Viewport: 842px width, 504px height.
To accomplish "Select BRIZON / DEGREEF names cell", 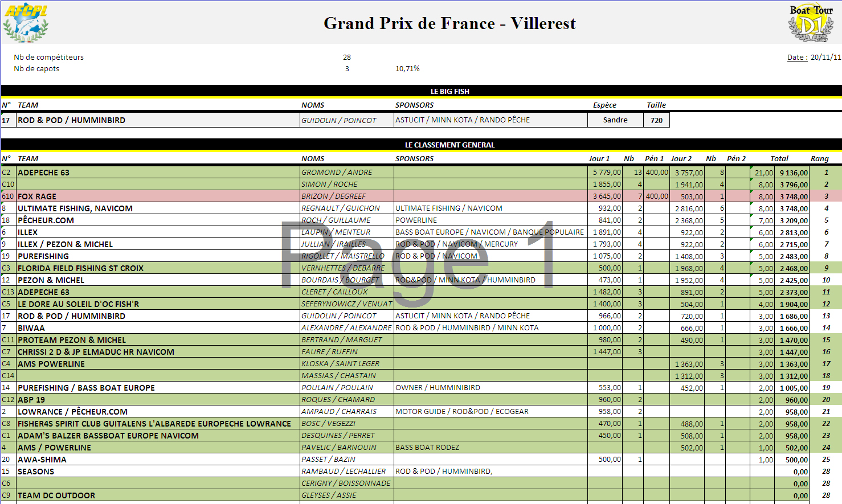I will tap(347, 196).
